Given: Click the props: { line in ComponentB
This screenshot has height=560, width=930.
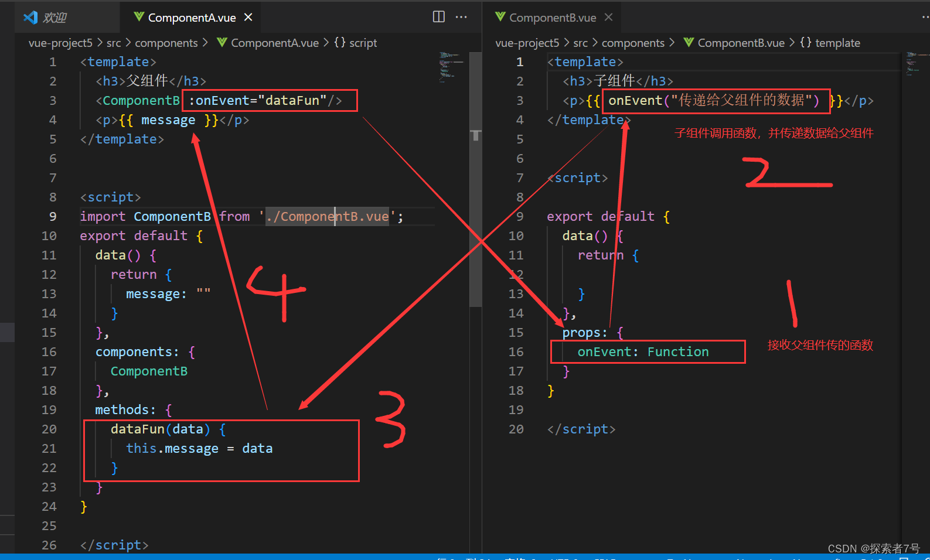Looking at the screenshot, I should click(593, 333).
